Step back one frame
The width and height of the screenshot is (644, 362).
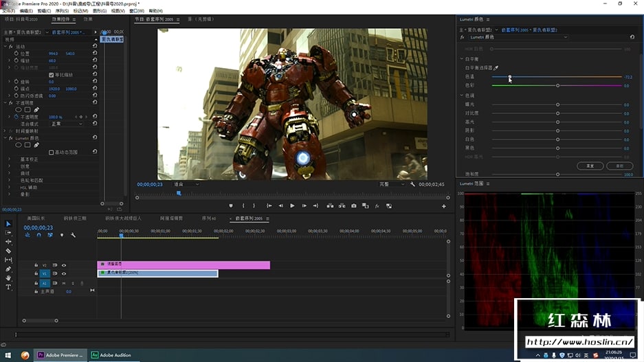tap(281, 206)
